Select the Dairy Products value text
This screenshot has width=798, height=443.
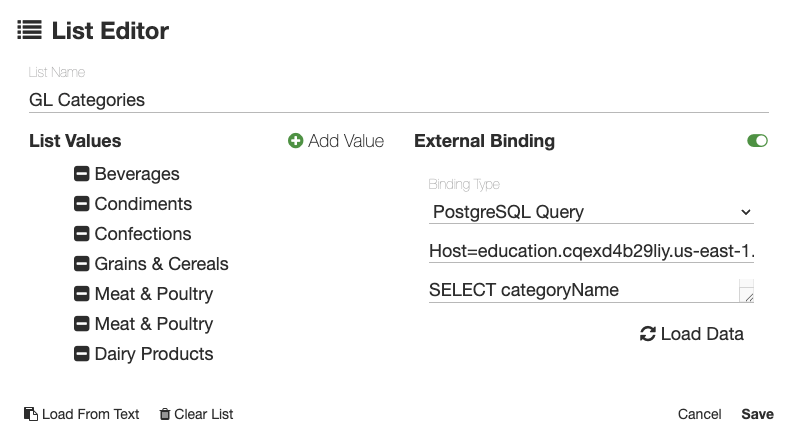click(154, 354)
